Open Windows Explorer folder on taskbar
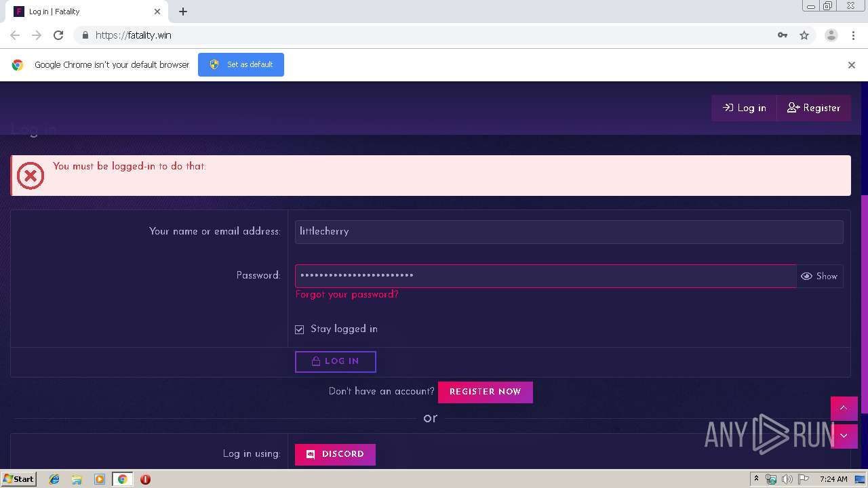Image resolution: width=868 pixels, height=488 pixels. point(77,479)
